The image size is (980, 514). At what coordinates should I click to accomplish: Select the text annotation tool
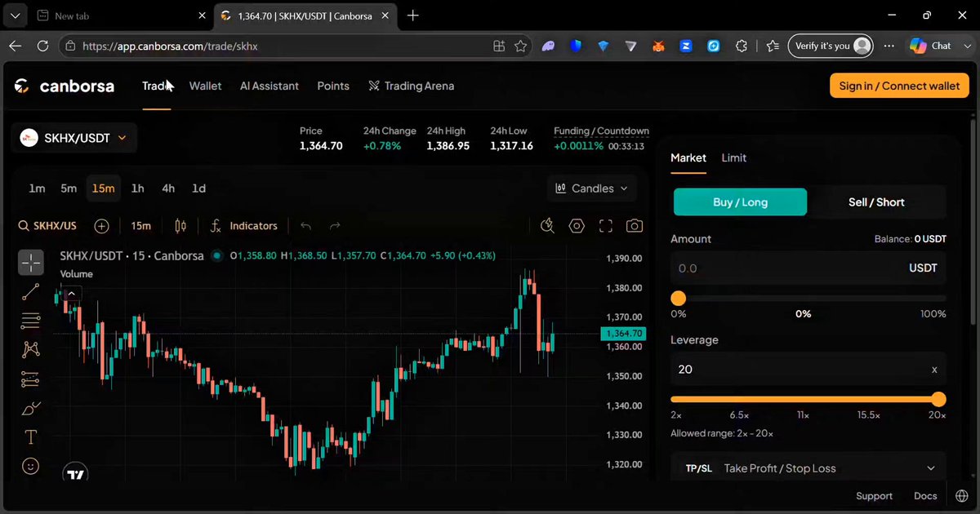31,437
